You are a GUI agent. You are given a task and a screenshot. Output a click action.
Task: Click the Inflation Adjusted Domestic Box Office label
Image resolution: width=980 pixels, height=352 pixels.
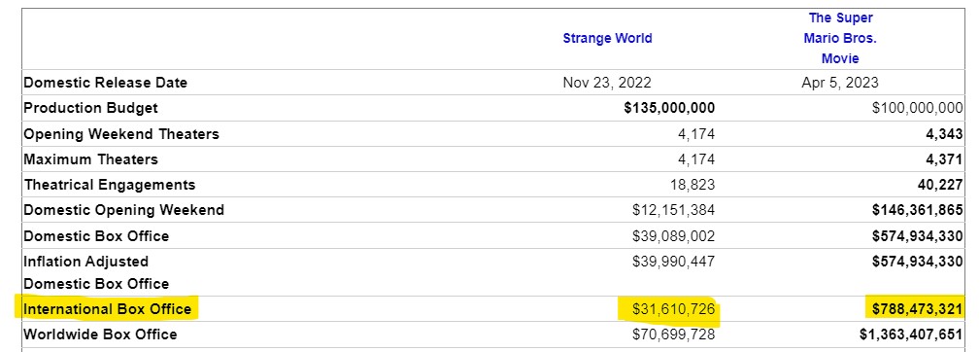96,272
